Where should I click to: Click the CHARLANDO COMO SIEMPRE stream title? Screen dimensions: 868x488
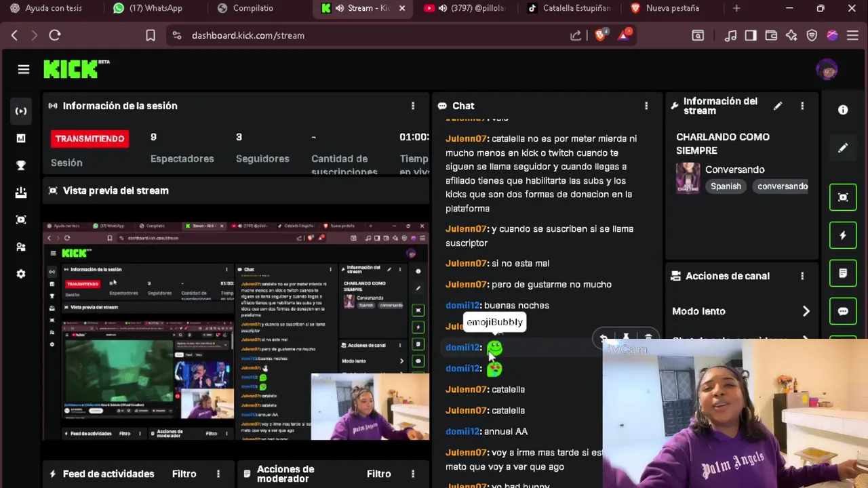point(723,144)
